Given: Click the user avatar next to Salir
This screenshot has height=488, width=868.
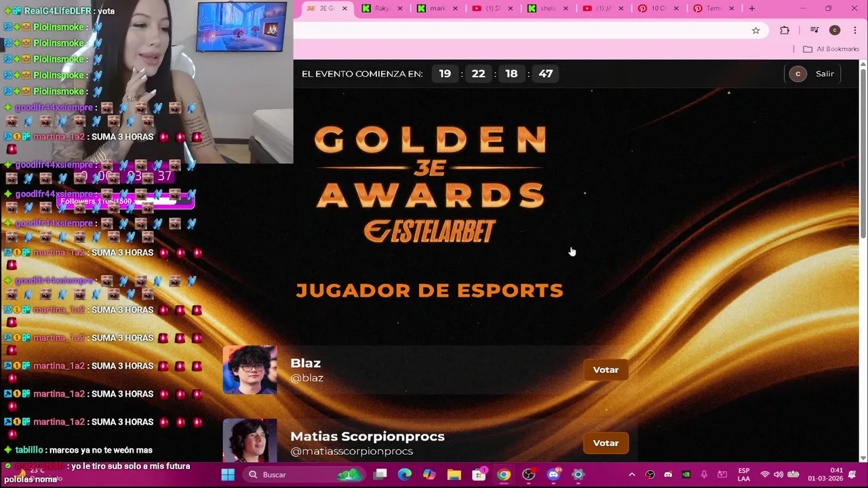Looking at the screenshot, I should click(x=797, y=73).
